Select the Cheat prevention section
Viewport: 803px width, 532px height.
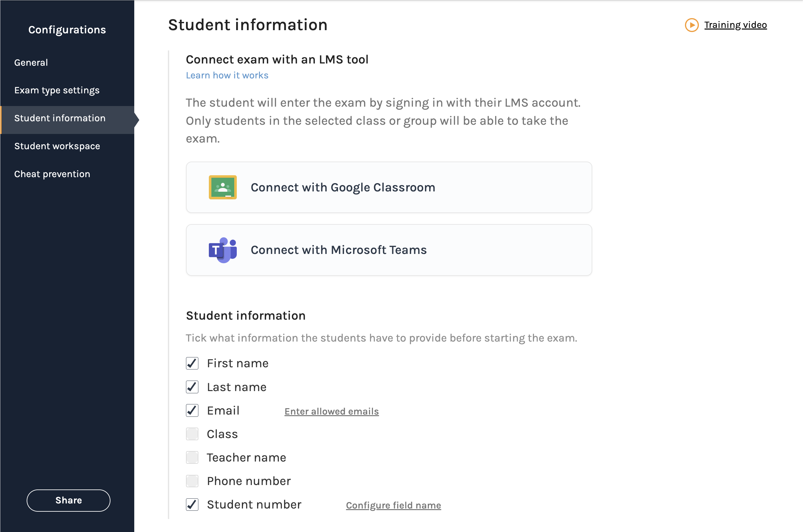[x=52, y=174]
